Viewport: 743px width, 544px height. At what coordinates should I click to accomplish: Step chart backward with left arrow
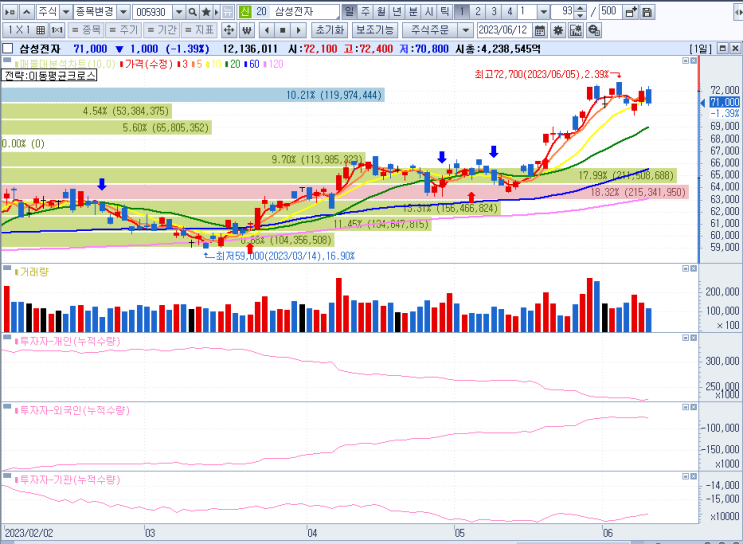[x=267, y=30]
